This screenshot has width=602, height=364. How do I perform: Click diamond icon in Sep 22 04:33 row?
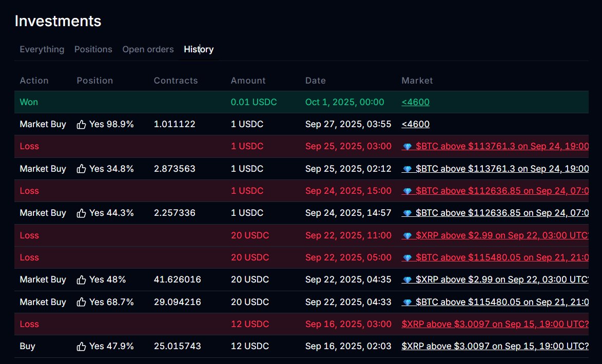coord(407,302)
